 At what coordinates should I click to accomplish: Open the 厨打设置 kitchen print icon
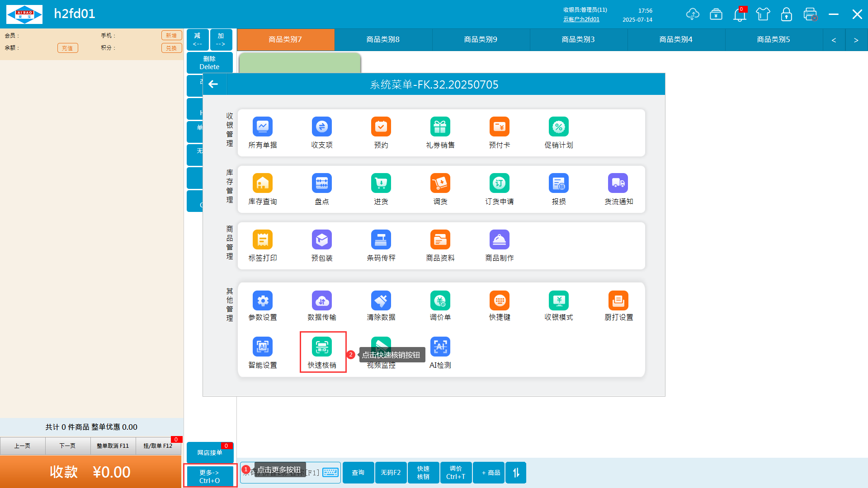618,301
